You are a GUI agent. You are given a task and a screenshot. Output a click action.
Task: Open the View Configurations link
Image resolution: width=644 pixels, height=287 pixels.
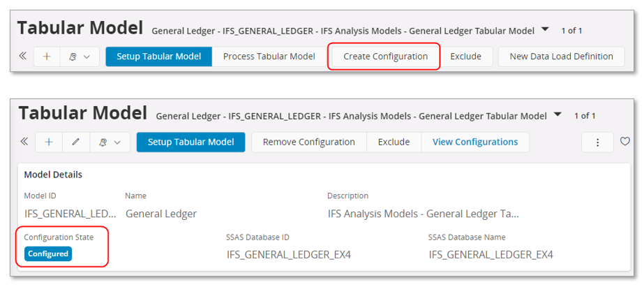[475, 142]
